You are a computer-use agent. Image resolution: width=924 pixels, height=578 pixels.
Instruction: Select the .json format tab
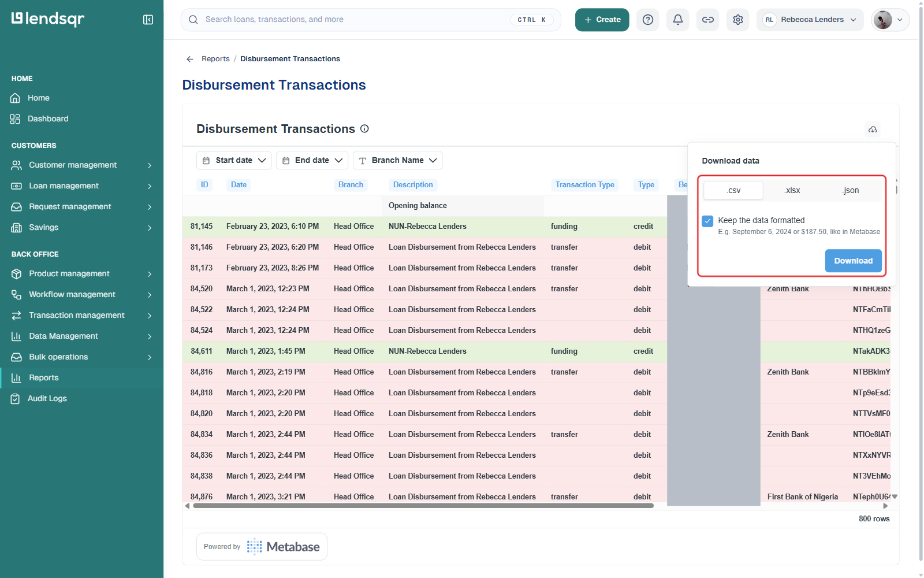(x=851, y=190)
